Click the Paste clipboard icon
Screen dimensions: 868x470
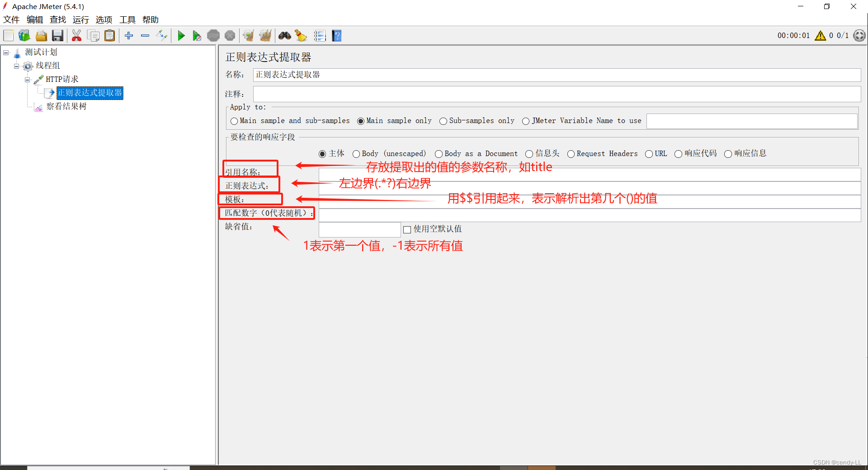pyautogui.click(x=110, y=36)
